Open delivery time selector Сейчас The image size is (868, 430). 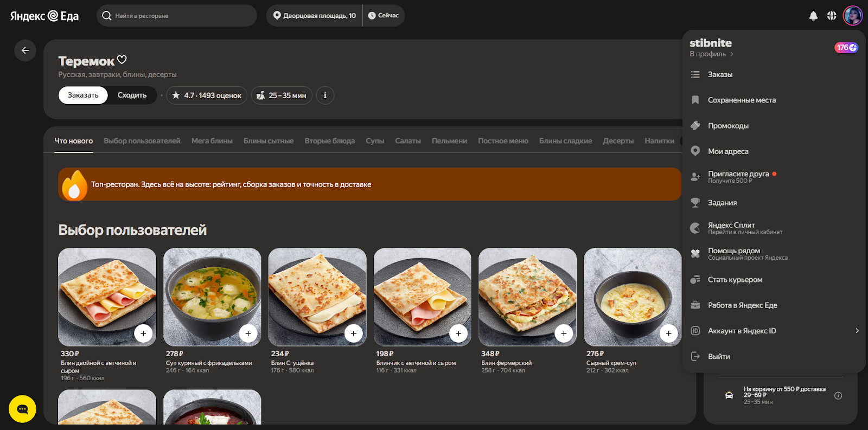click(x=384, y=16)
